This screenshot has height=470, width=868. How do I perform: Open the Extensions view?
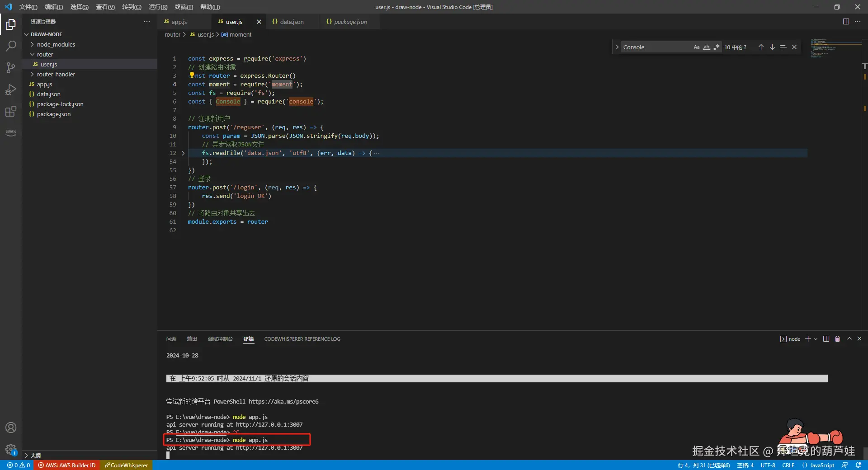coord(11,111)
